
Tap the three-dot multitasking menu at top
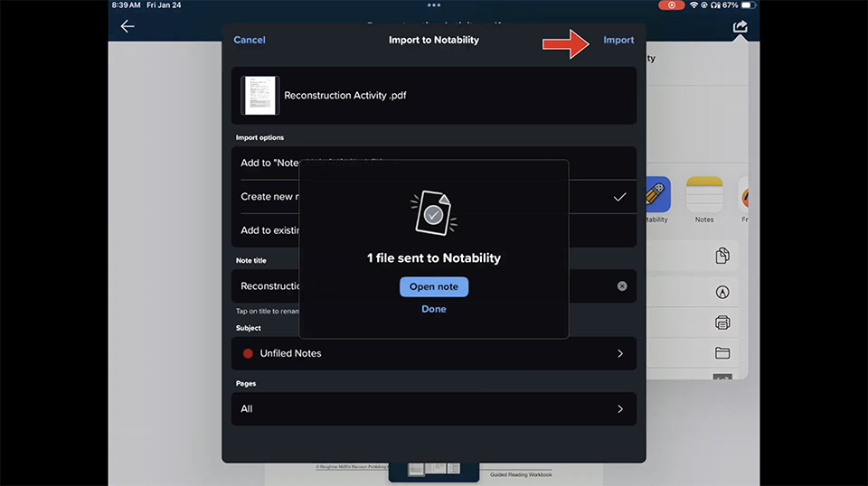(434, 5)
